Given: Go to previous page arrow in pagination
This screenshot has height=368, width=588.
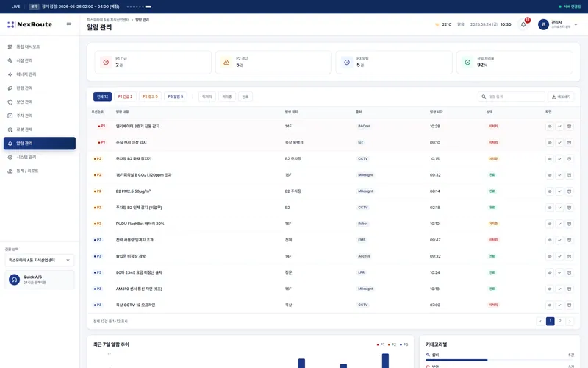Looking at the screenshot, I should pos(540,322).
